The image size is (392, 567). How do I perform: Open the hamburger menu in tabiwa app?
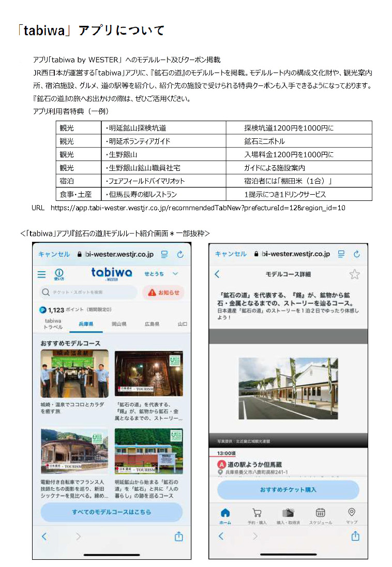tap(41, 274)
